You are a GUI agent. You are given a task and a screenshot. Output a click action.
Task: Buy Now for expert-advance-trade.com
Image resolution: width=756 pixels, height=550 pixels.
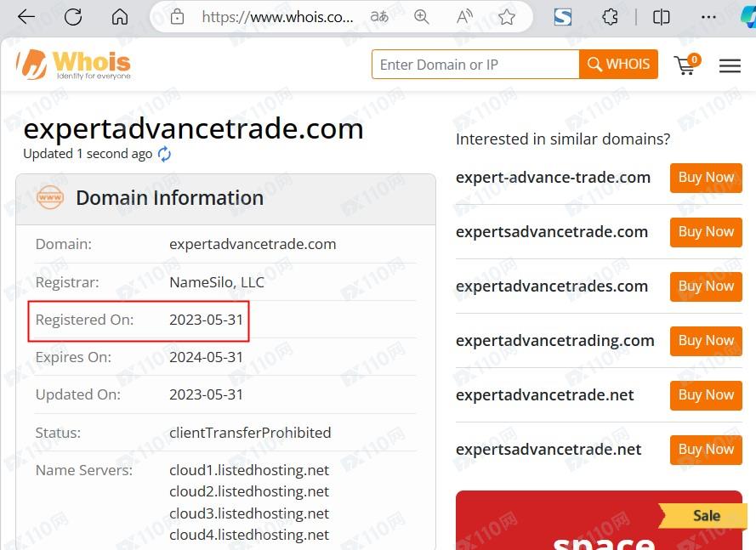[x=706, y=178]
